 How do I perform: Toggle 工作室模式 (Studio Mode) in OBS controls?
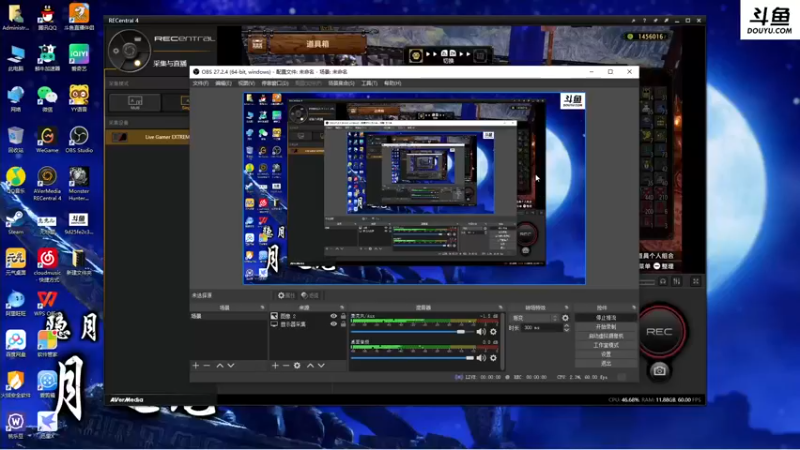point(606,345)
